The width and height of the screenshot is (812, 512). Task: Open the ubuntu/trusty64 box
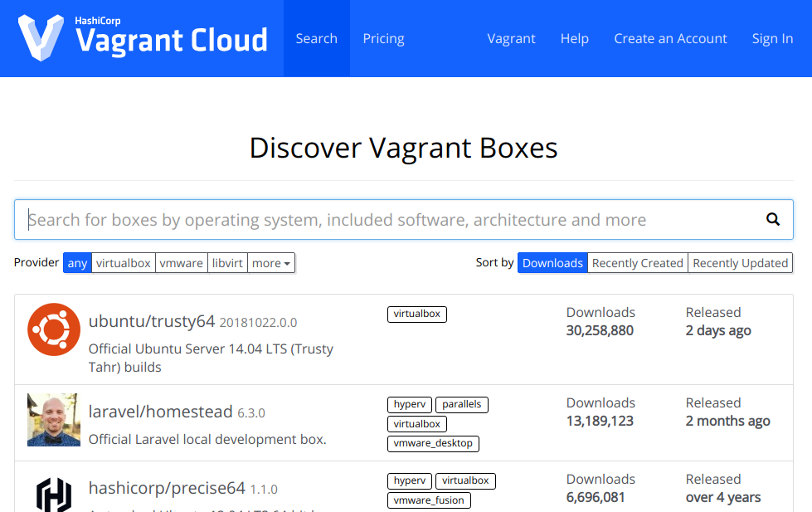152,321
